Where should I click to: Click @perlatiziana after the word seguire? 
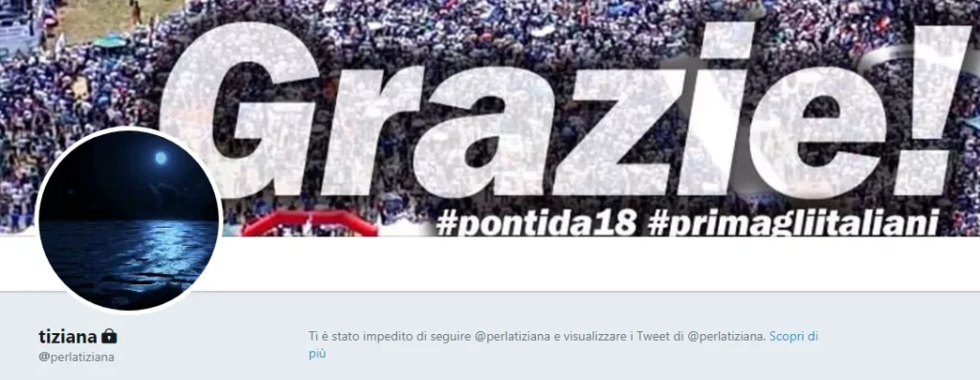[513, 336]
